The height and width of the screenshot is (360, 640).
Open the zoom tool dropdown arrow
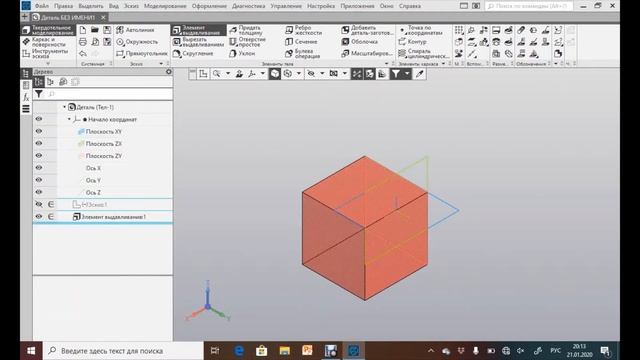[228, 74]
